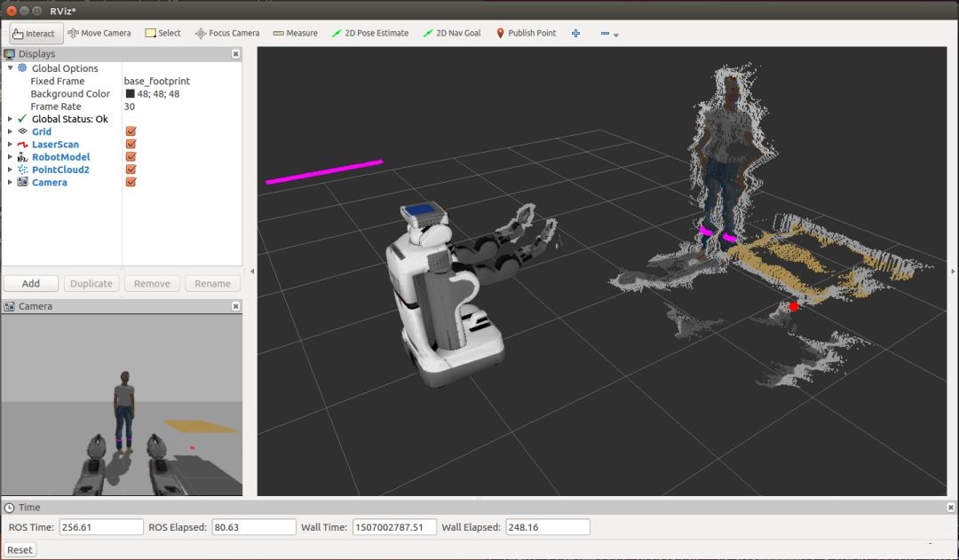Screen dimensions: 959x560
Task: Click the PointCloud2 display icon
Action: [22, 170]
